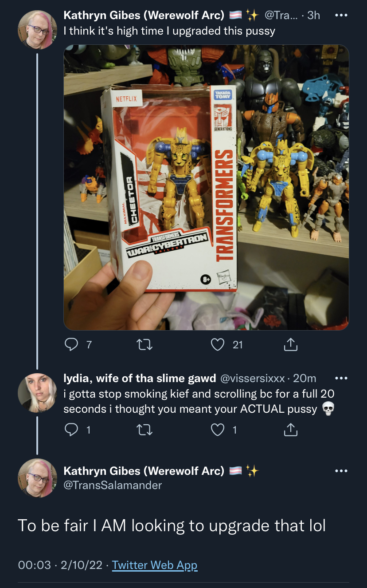Image resolution: width=367 pixels, height=588 pixels.
Task: Open Kathryn Gibes avatar on bottom tweet
Action: click(37, 478)
